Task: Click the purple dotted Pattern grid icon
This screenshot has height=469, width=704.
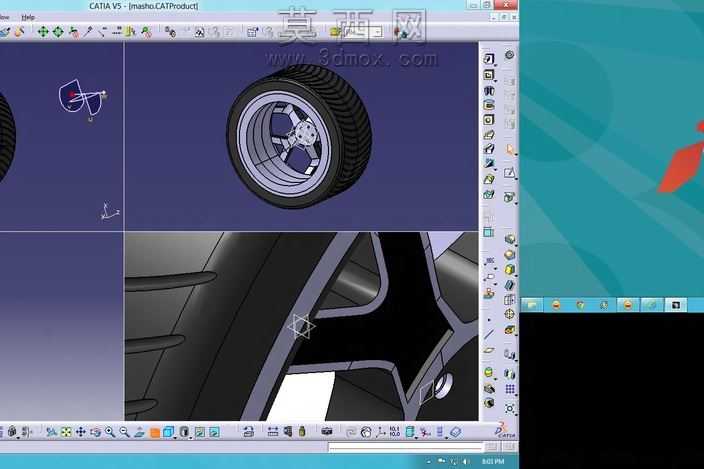Action: 510,389
